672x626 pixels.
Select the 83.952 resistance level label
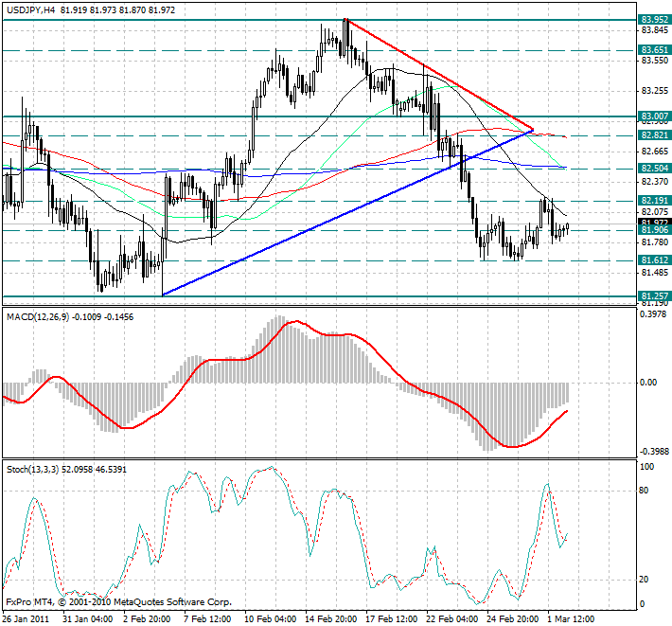(x=654, y=20)
